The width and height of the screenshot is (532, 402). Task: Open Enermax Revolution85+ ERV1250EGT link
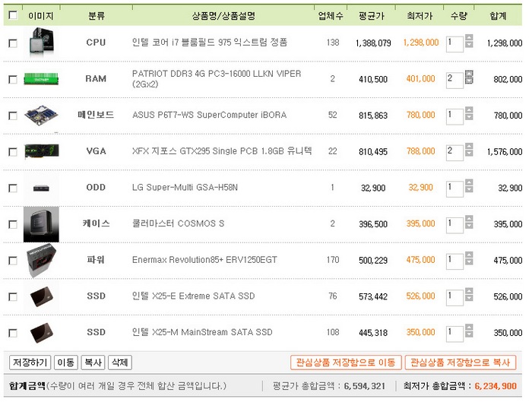pyautogui.click(x=204, y=260)
